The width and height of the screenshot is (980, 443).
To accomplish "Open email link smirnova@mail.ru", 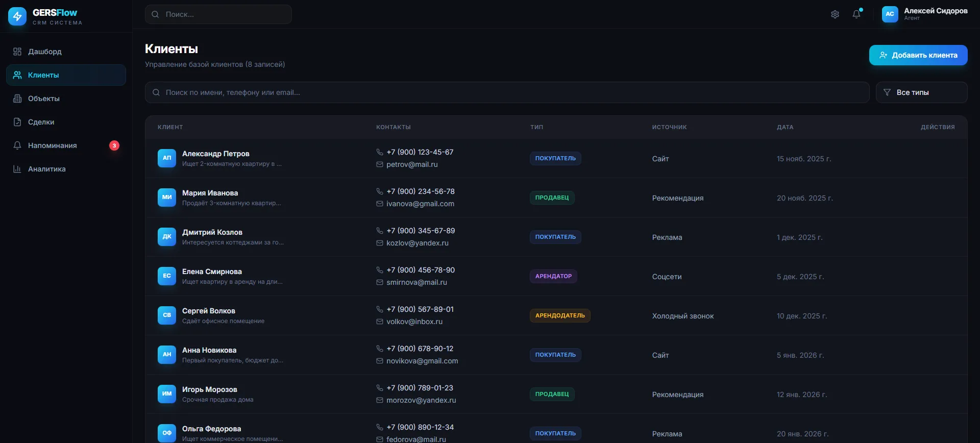I will [416, 282].
